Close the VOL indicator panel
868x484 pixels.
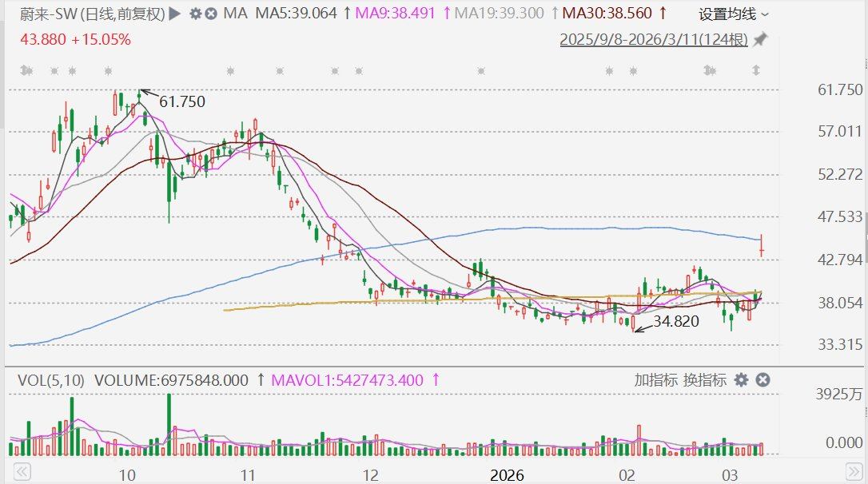[x=762, y=380]
